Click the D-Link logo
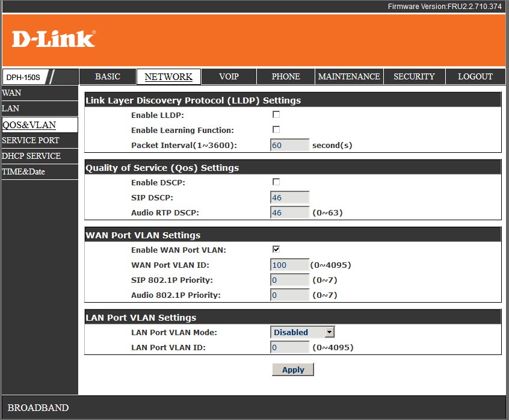Viewport: 509px width, 420px height. [54, 39]
